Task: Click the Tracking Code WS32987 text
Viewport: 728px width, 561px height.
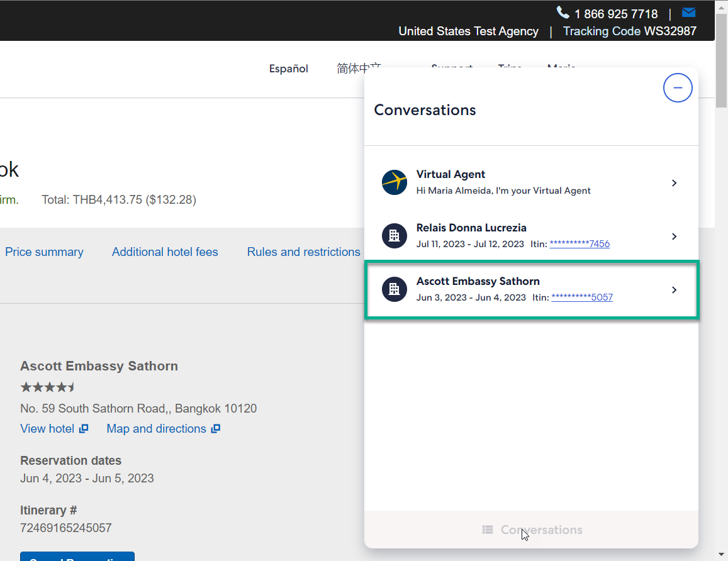Action: click(630, 31)
